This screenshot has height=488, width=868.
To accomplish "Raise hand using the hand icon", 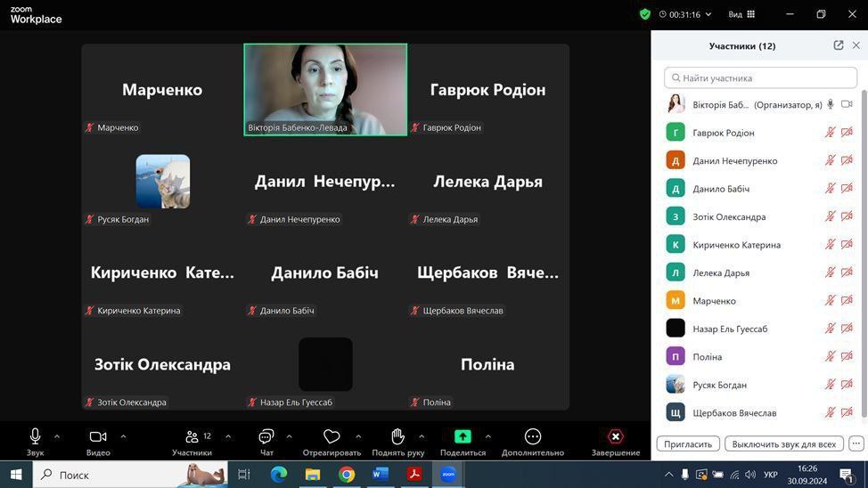I will click(397, 436).
